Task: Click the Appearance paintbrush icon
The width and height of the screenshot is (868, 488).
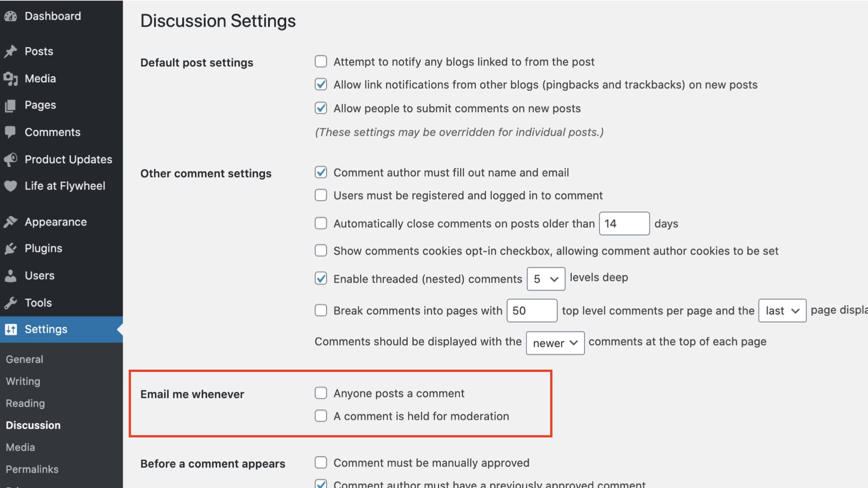Action: coord(10,222)
